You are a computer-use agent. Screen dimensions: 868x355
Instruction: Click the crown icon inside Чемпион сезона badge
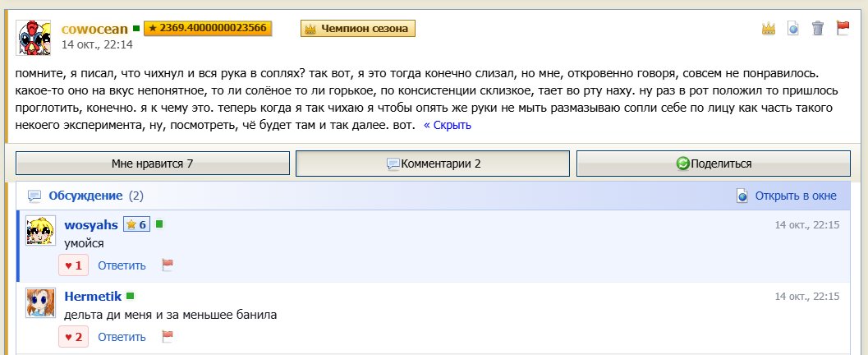pyautogui.click(x=310, y=29)
